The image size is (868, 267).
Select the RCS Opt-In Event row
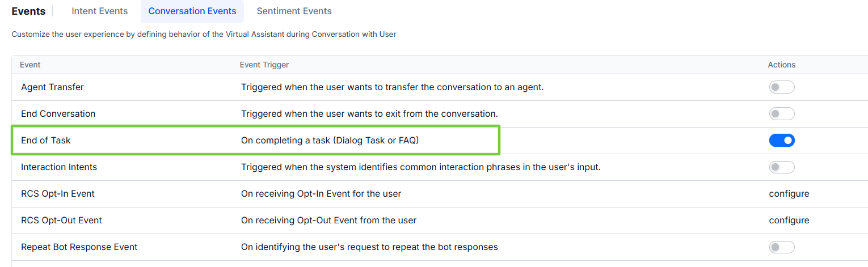[x=58, y=194]
